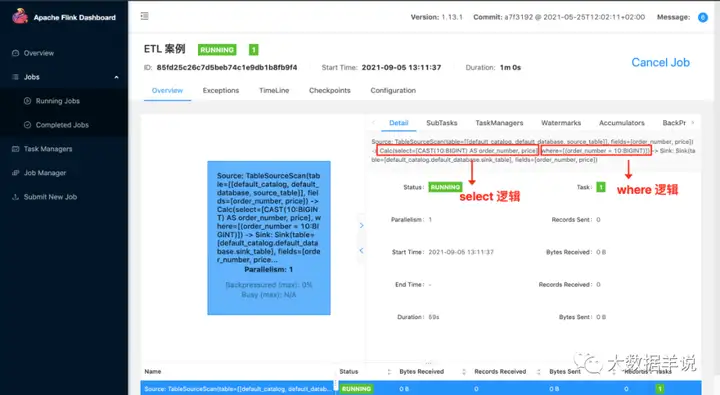Click the Running Jobs play-circle icon
720x395 pixels.
click(x=27, y=101)
